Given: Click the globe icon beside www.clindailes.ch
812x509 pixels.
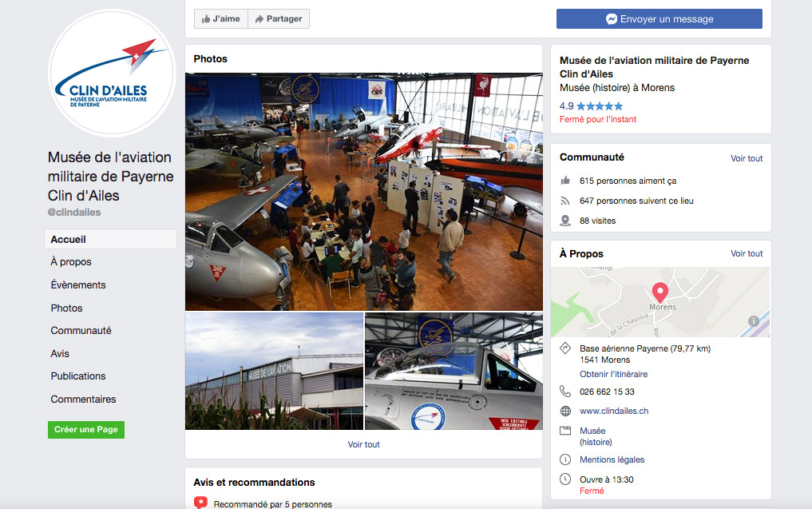Looking at the screenshot, I should point(565,411).
